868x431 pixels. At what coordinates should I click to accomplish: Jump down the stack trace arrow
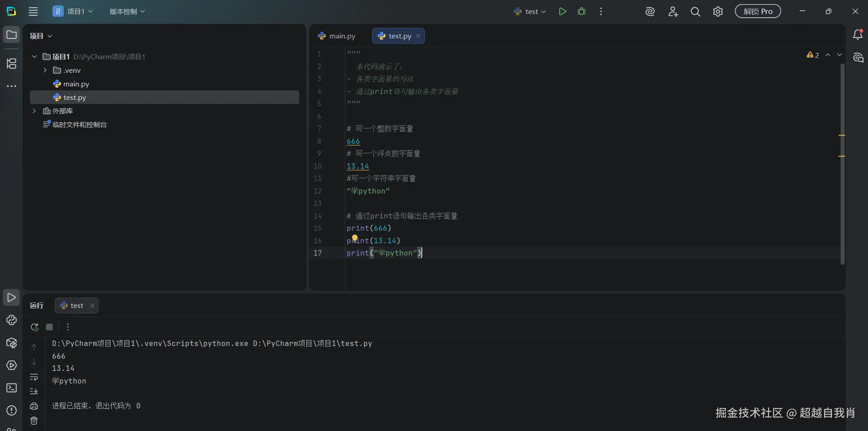tap(34, 362)
